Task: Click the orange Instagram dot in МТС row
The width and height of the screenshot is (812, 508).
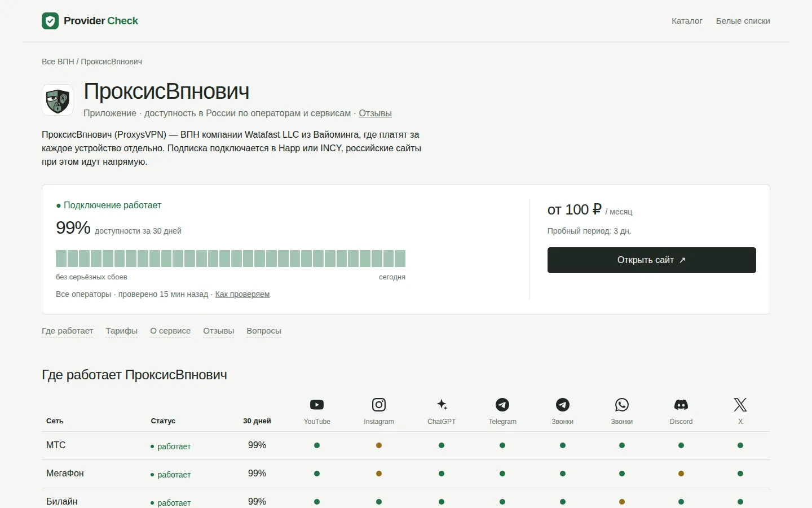Action: tap(379, 445)
